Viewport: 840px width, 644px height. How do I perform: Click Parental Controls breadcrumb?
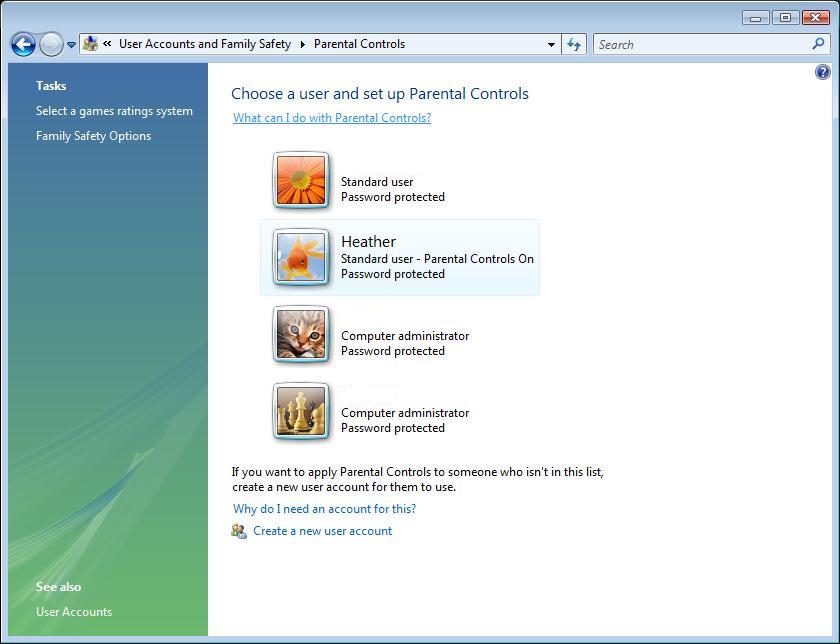(359, 44)
